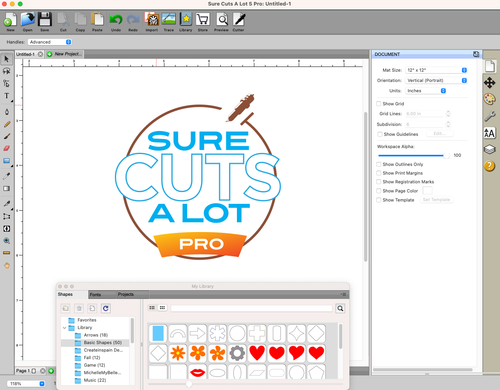
Task: Select the Hand pan tool
Action: pyautogui.click(x=6, y=266)
